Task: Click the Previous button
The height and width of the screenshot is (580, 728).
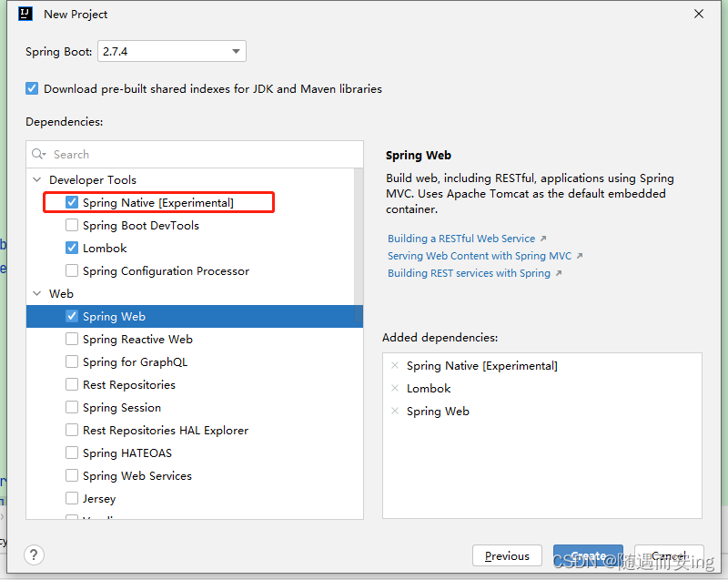Action: 507,555
